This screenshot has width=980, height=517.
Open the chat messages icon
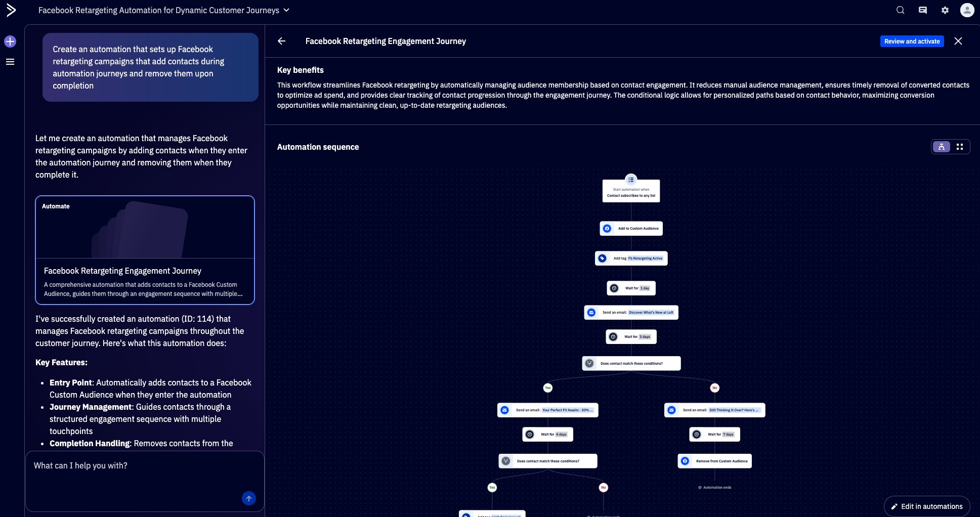[x=922, y=10]
